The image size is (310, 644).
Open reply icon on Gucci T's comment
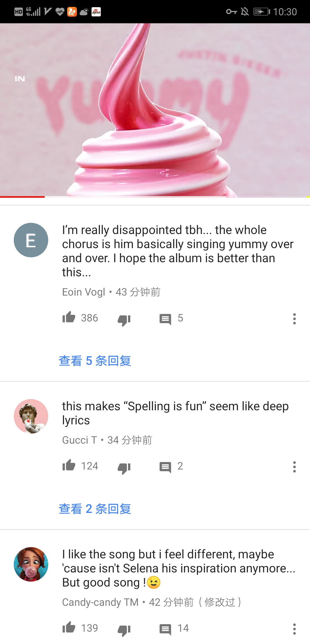tap(165, 467)
